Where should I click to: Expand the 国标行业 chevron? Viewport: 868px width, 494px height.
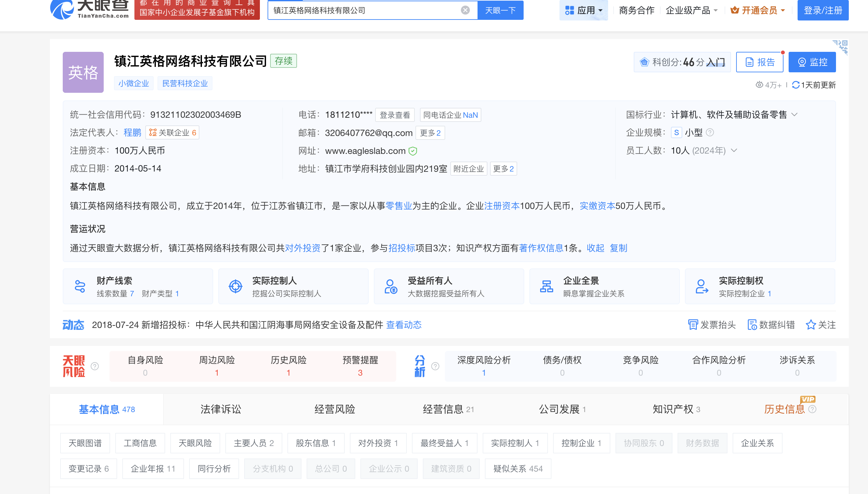click(x=794, y=115)
